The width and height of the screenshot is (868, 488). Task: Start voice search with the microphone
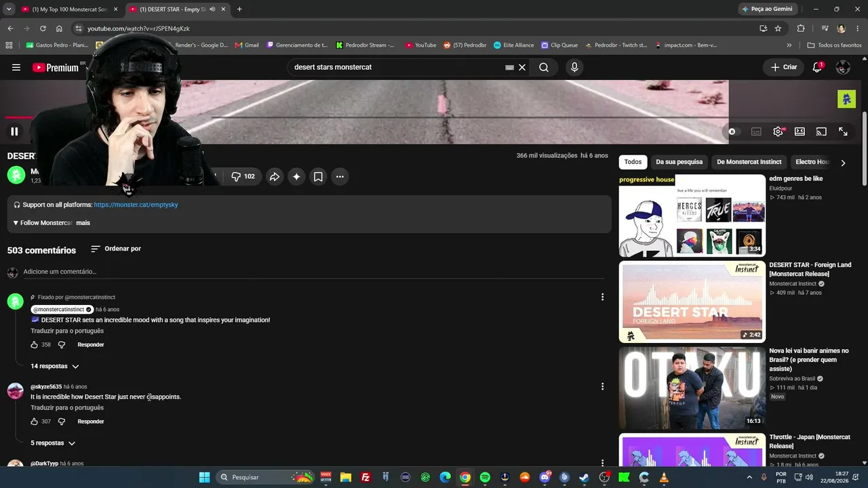pyautogui.click(x=574, y=67)
